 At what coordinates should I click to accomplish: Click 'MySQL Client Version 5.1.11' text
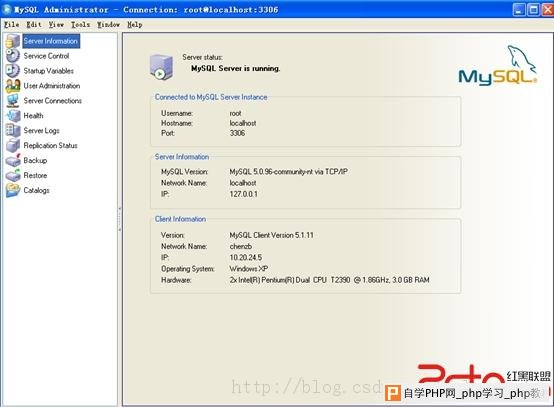point(271,235)
